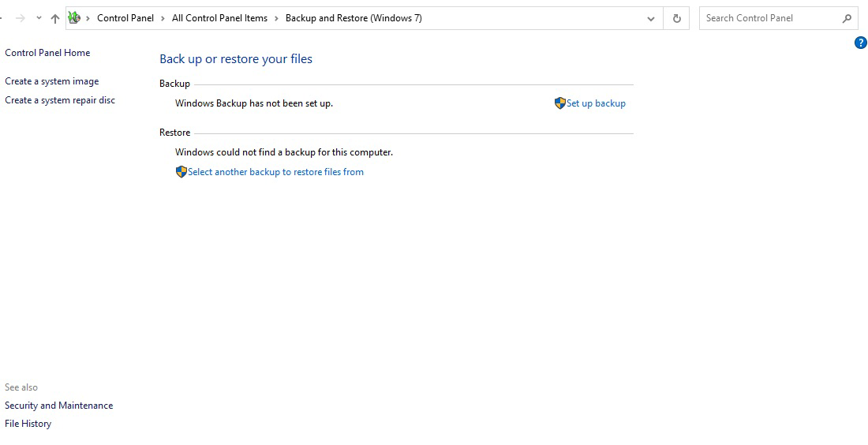
Task: Expand the address bar history dropdown
Action: pos(651,18)
